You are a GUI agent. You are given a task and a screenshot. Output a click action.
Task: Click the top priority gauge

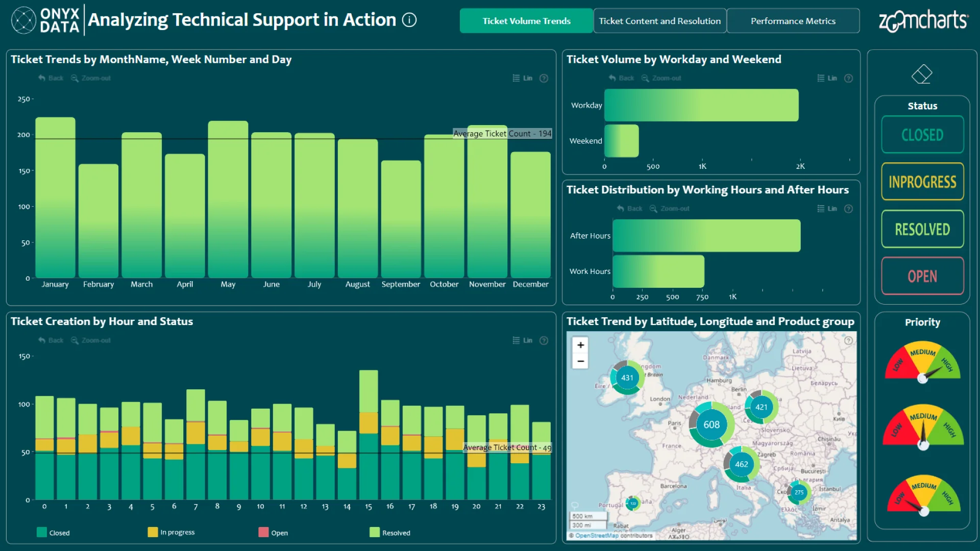(922, 362)
